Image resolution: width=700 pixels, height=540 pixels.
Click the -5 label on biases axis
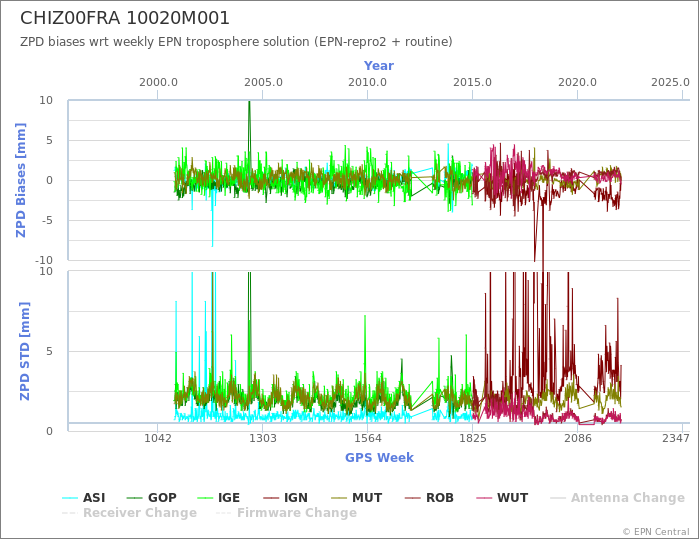[x=46, y=220]
